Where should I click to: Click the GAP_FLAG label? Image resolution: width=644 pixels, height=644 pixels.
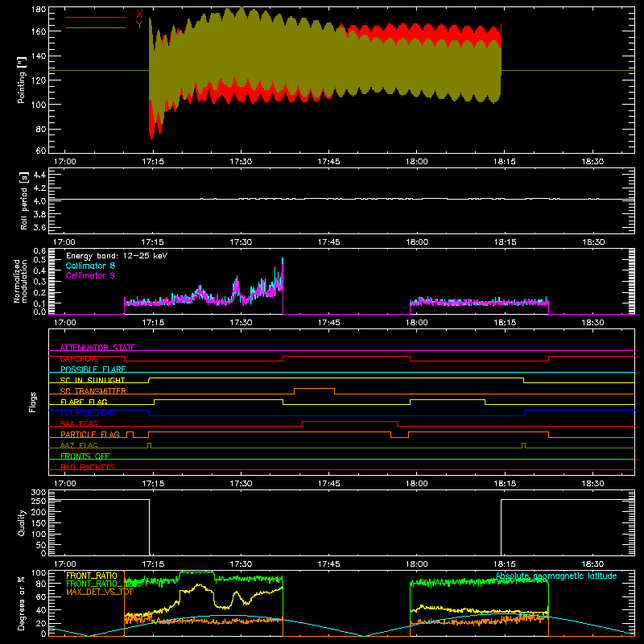[79, 358]
